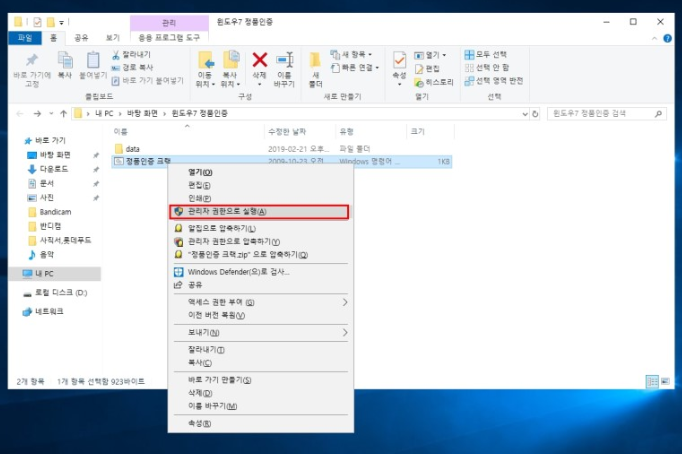The height and width of the screenshot is (454, 682).
Task: Expand Send to (보내기) submenu
Action: pos(261,333)
